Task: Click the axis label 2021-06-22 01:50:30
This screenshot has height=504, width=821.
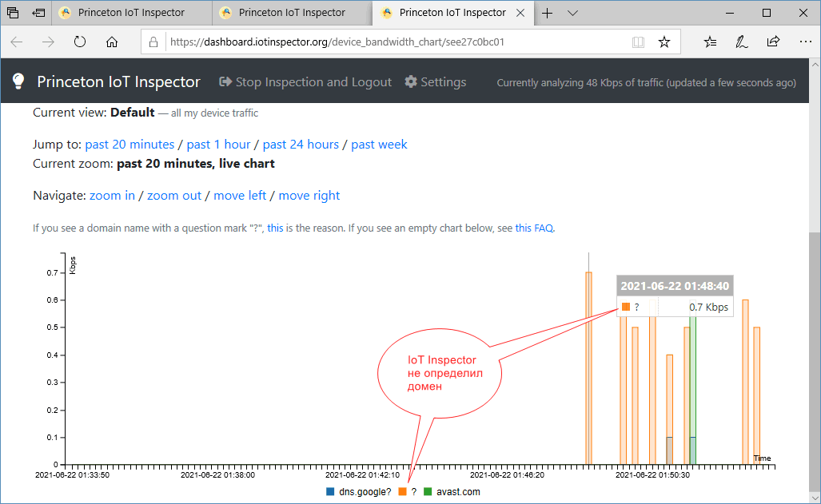Action: coord(652,475)
